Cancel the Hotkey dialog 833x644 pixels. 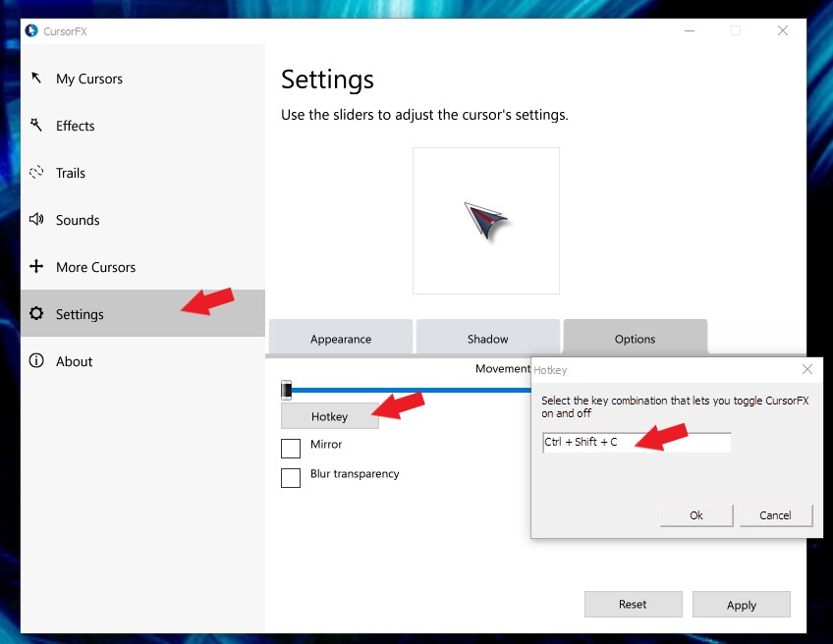point(775,515)
